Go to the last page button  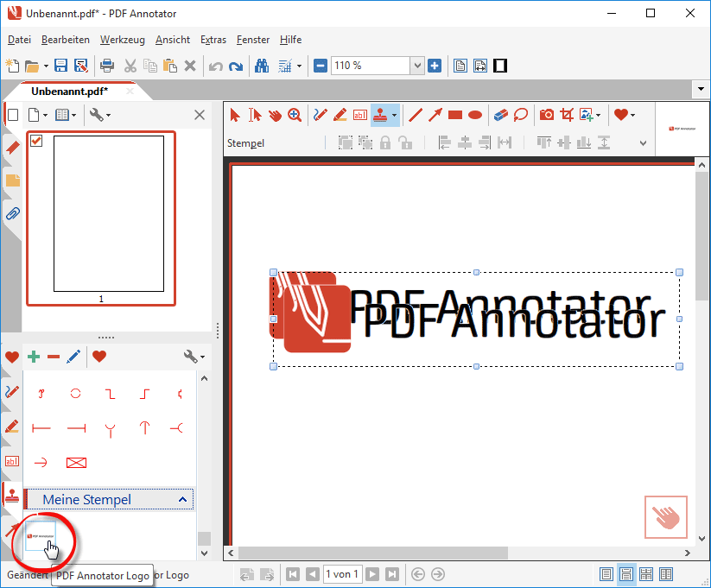click(x=392, y=574)
